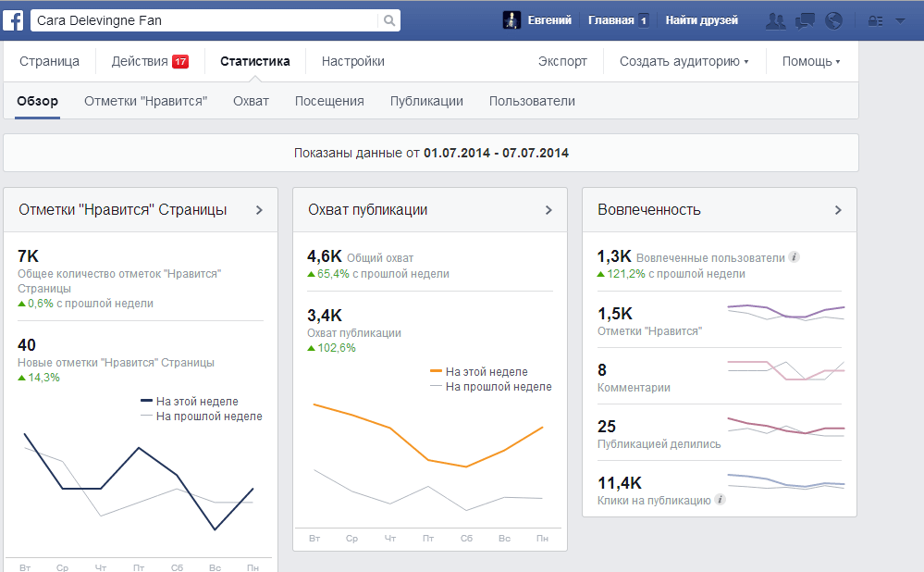Expand the Помощь dropdown menu
Image resolution: width=924 pixels, height=572 pixels.
[811, 62]
